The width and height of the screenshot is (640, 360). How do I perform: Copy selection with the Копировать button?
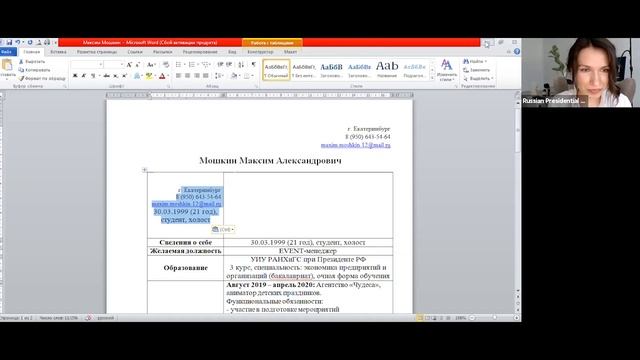(34, 70)
